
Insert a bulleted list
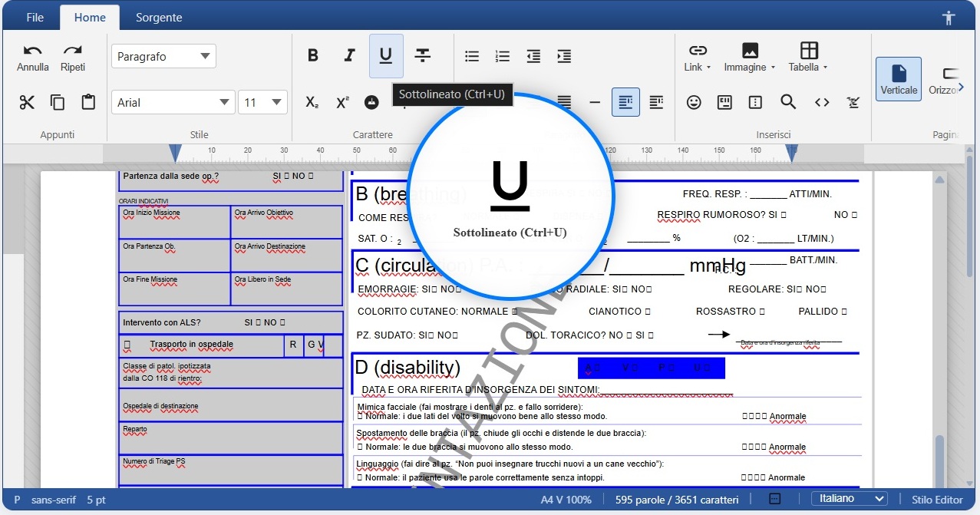coord(473,56)
